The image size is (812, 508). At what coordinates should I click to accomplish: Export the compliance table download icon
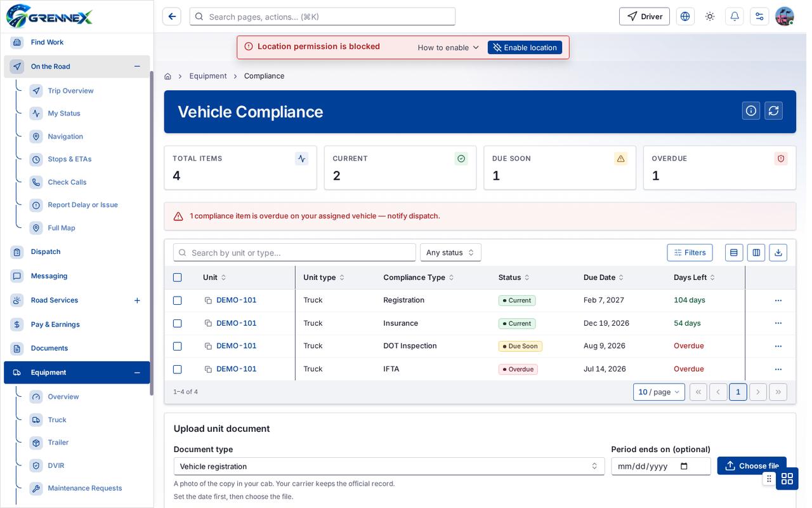[778, 253]
